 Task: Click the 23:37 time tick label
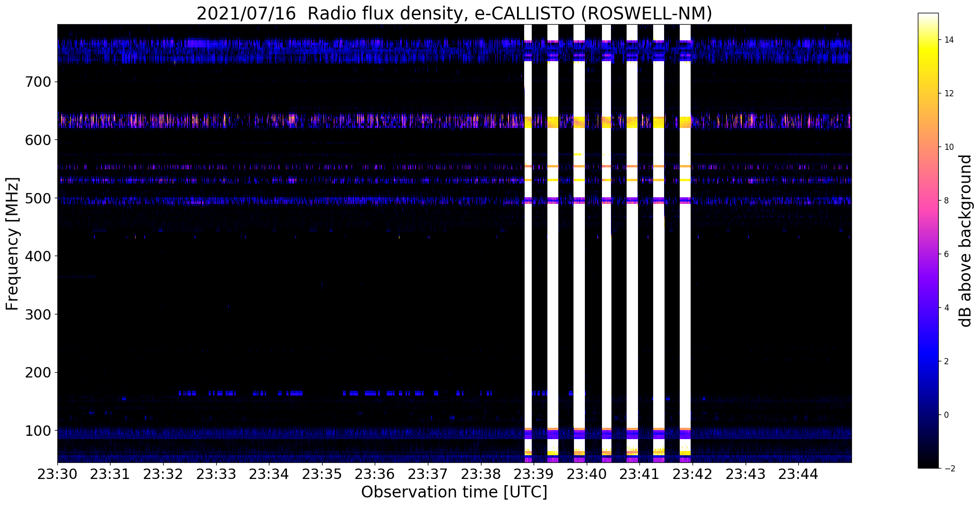click(428, 474)
